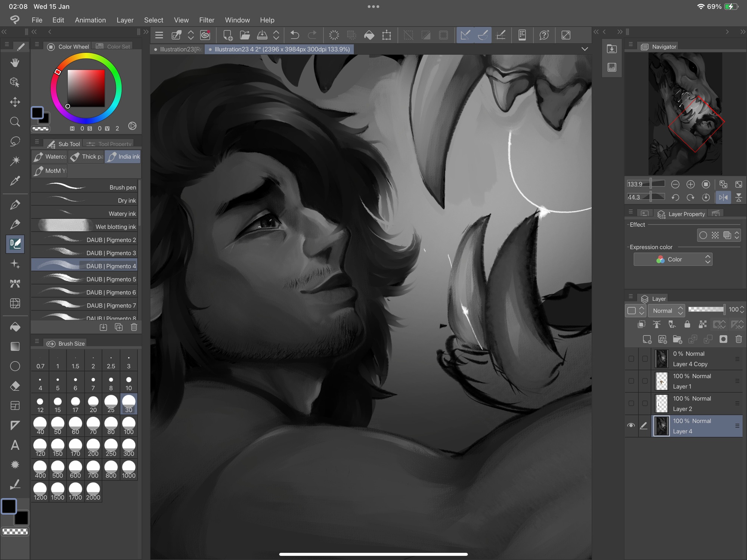Toggle Lock layer padlock icon
Image resolution: width=747 pixels, height=560 pixels.
(x=687, y=324)
